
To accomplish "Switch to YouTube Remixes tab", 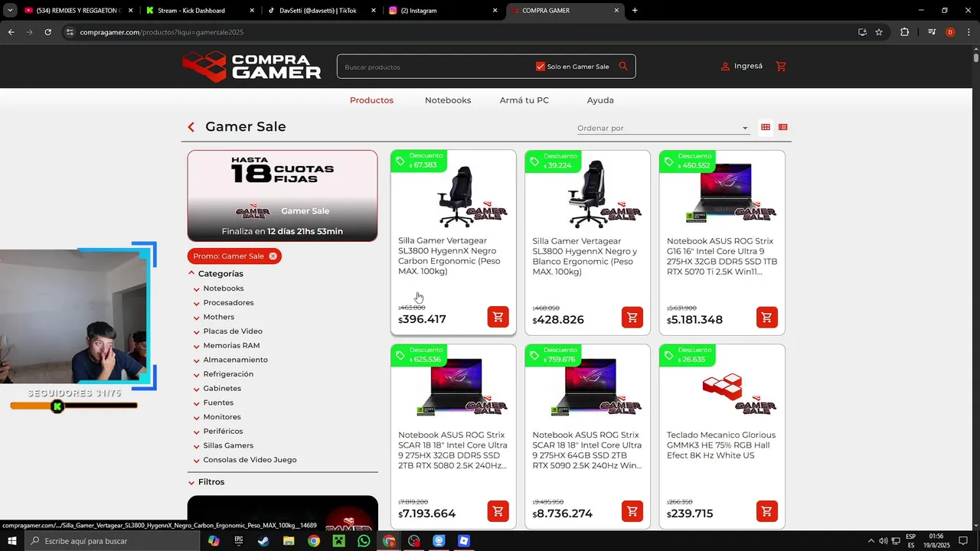I will [78, 11].
